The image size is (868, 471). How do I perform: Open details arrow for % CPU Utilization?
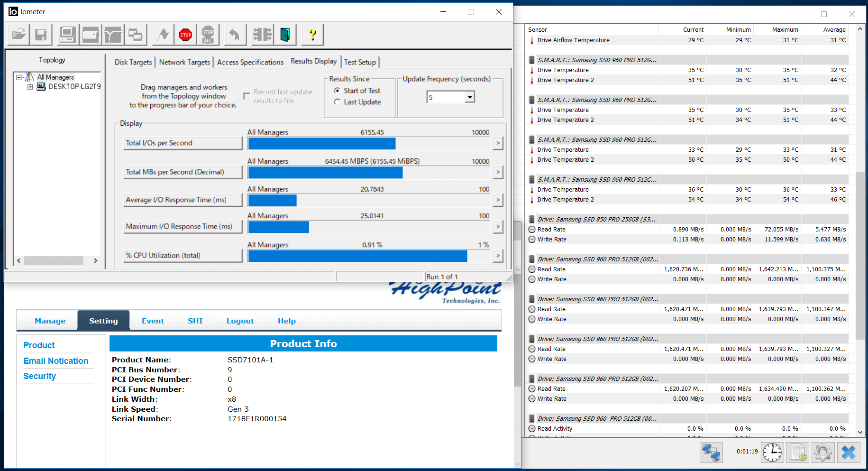coord(498,255)
